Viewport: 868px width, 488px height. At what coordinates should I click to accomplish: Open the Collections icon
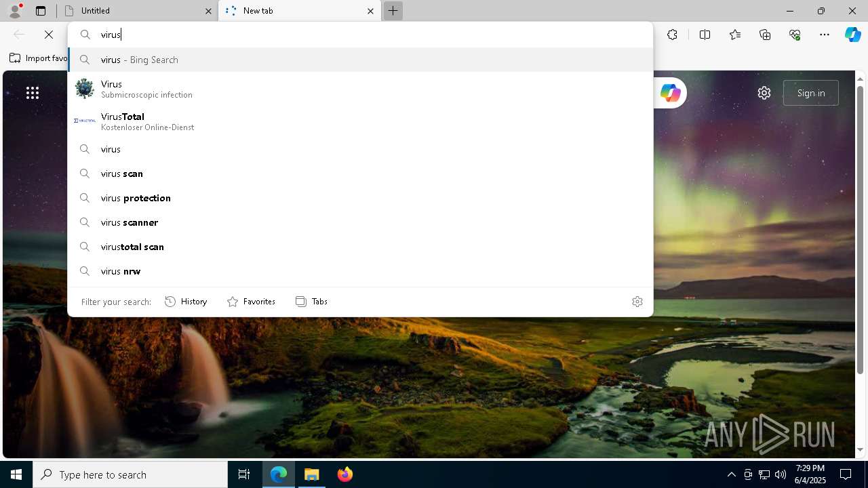pos(765,35)
